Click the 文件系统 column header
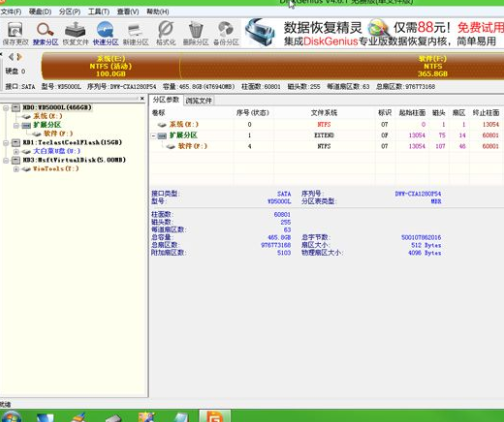This screenshot has height=422, width=504. [324, 113]
